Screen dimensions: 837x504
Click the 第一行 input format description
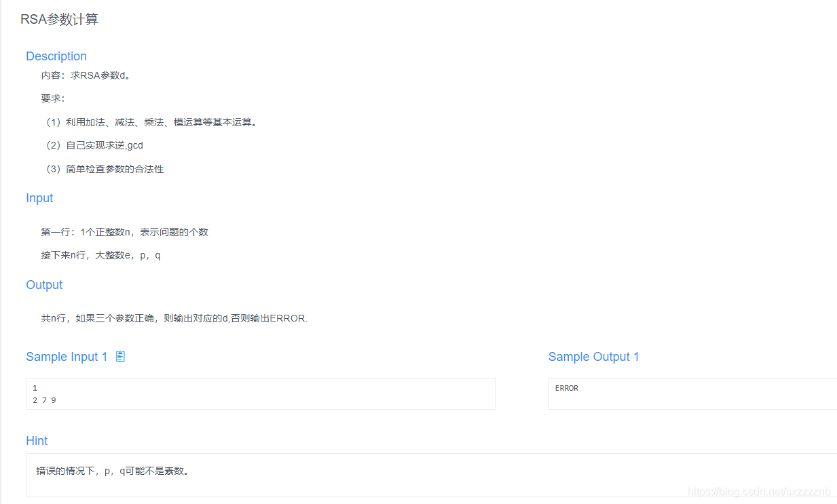[125, 231]
